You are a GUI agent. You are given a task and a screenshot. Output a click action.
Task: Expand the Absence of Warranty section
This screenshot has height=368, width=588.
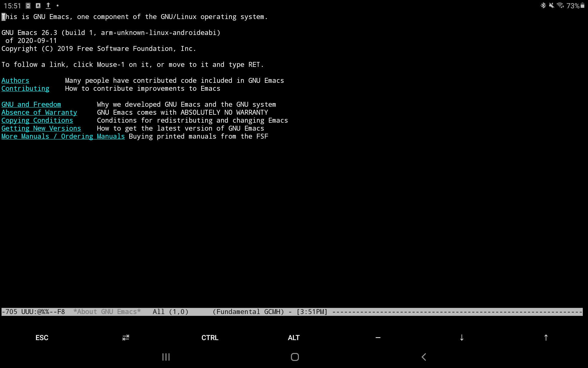[40, 112]
